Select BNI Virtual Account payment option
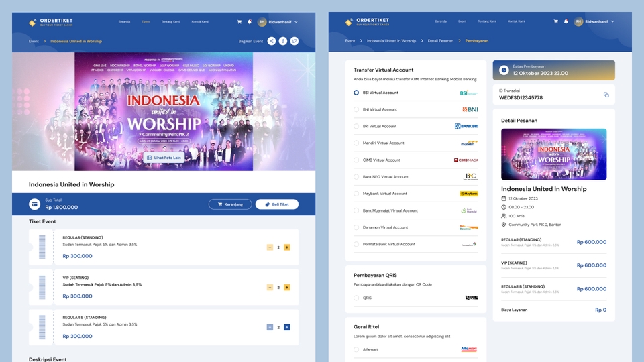This screenshot has width=644, height=362. click(356, 109)
